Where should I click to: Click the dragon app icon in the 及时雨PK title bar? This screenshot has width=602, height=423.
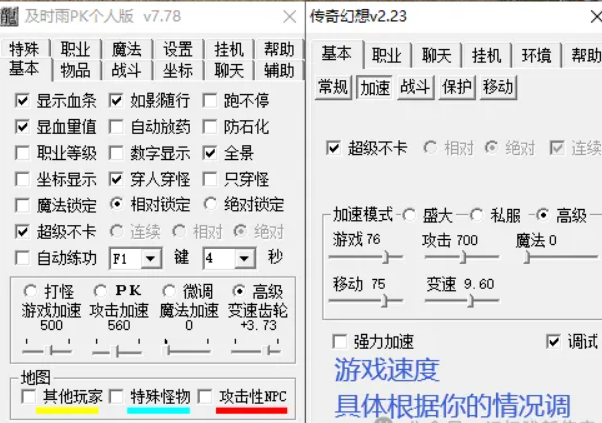[9, 17]
